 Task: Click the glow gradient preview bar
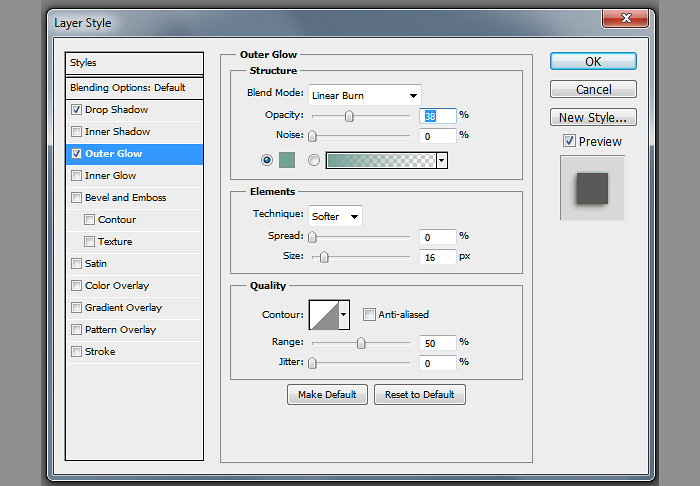[x=381, y=160]
